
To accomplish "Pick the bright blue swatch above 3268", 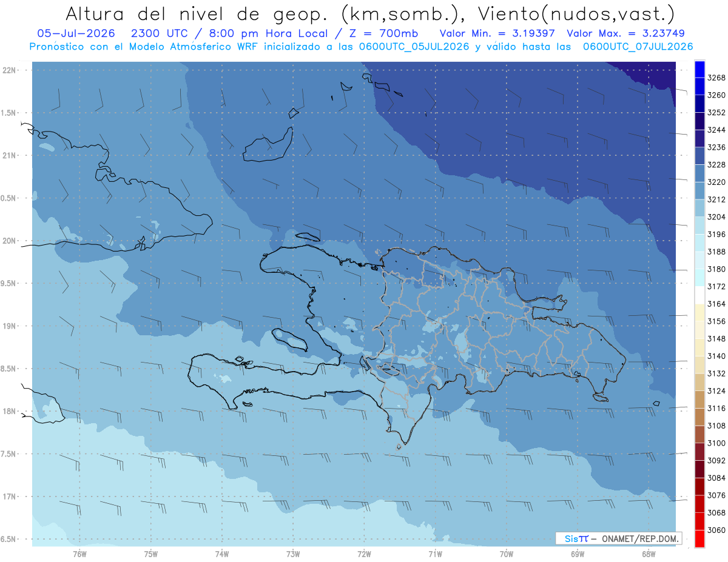I will coord(699,69).
